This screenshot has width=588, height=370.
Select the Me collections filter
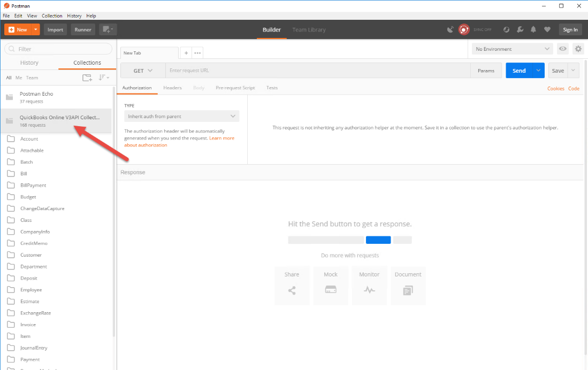[19, 78]
